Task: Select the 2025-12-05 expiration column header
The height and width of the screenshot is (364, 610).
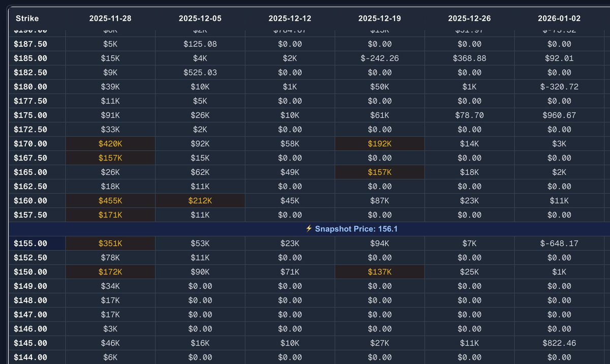Action: (x=200, y=18)
